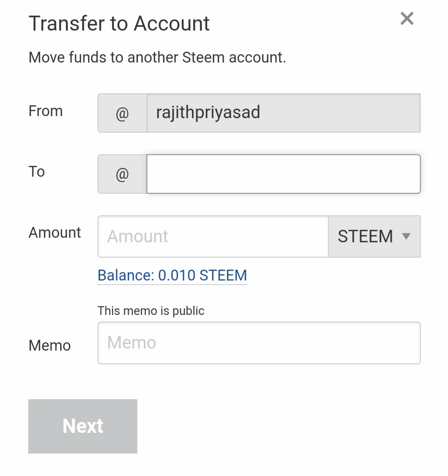Viewport: 448px width, 476px height.
Task: Click the To label
Action: tap(37, 171)
